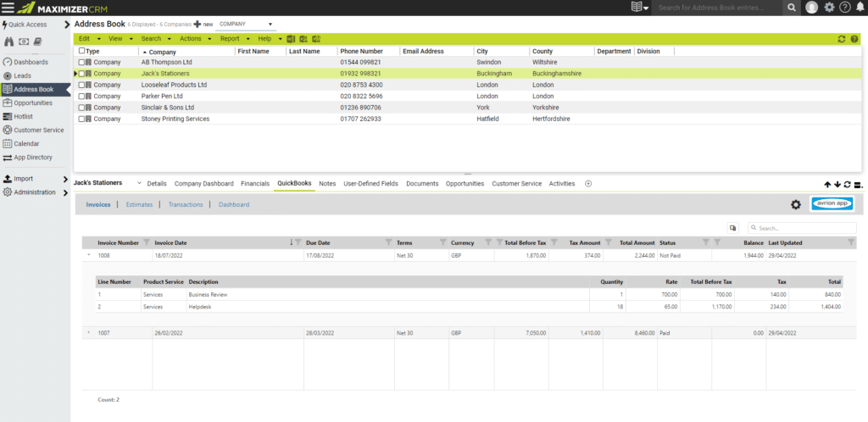Check the Jack's Stationers row checkbox
Screen dimensions: 868x422
pos(81,74)
